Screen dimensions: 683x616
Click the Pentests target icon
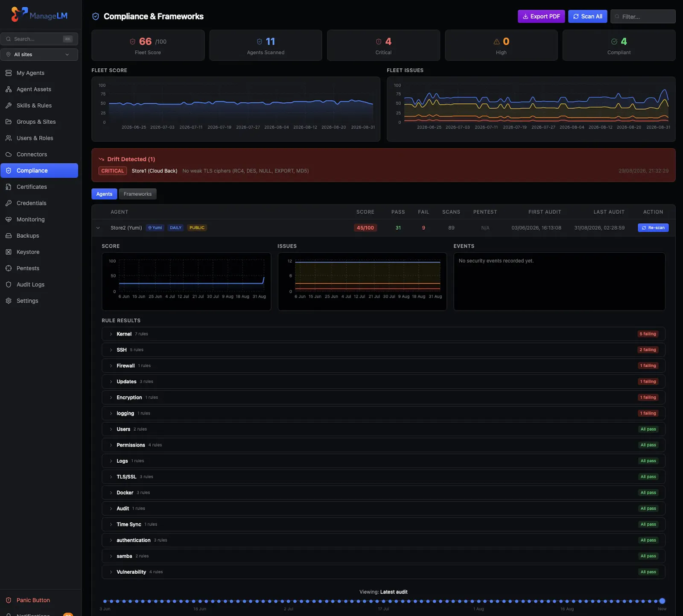[x=9, y=268]
